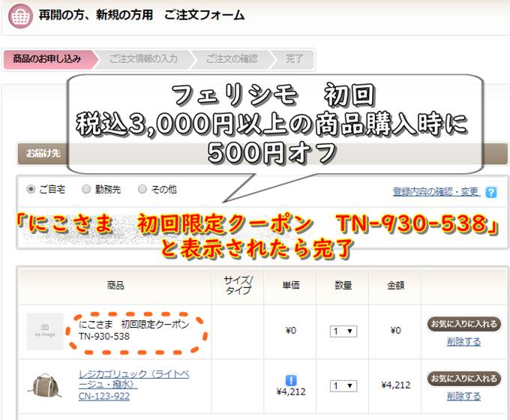Go to 完了 step tab
The width and height of the screenshot is (510, 420).
292,59
